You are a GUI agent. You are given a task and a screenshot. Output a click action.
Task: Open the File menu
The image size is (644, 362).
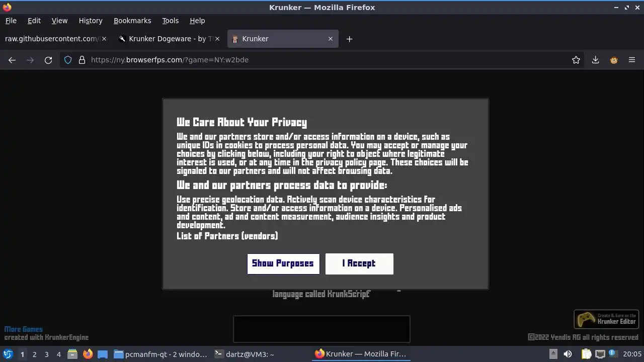point(11,21)
